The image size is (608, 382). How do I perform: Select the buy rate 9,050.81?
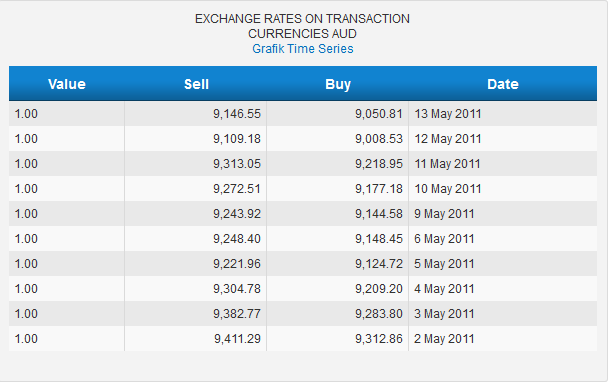point(379,114)
